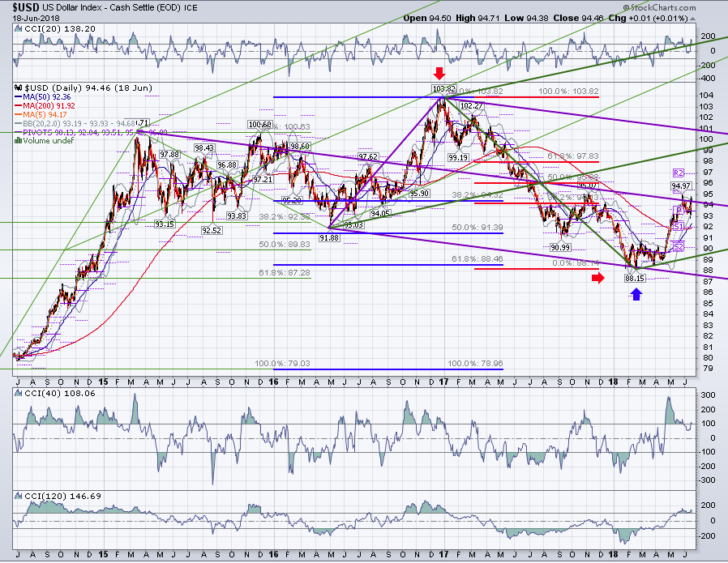Click the CCI(20) 138.20 indicator label
Screen dimensions: 728x563
click(x=60, y=28)
